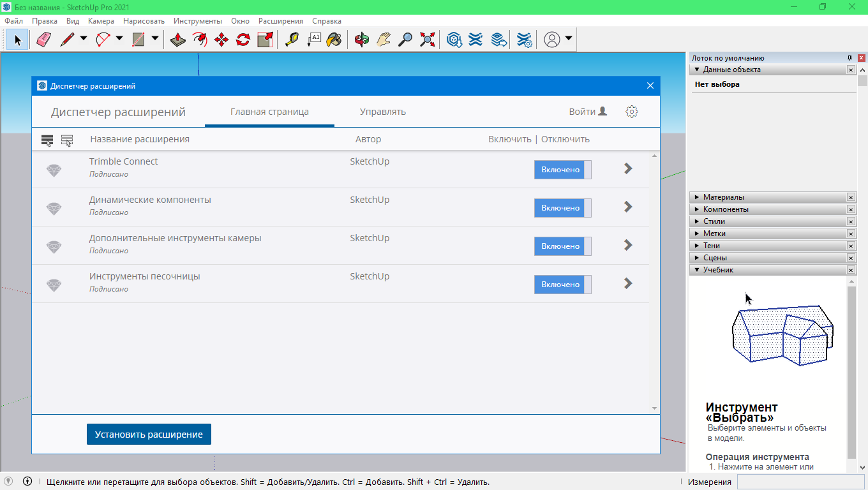Activate the Paint Bucket tool
The image size is (868, 490).
[334, 40]
